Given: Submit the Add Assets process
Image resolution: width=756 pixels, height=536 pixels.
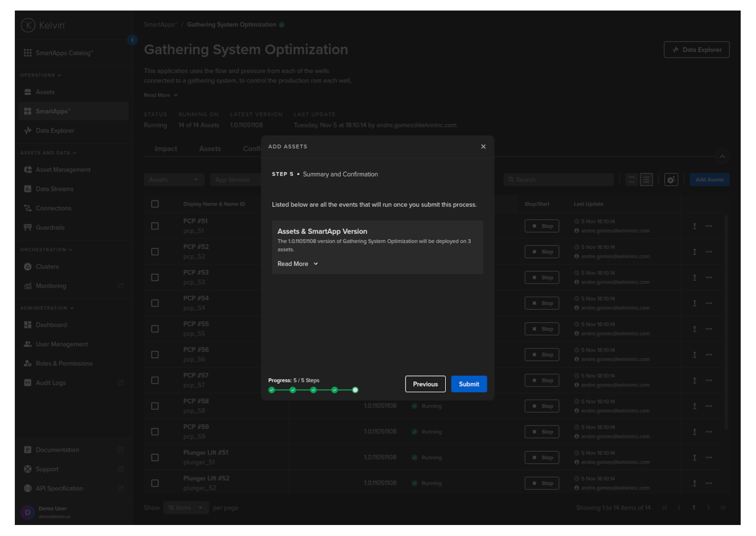Looking at the screenshot, I should (468, 384).
